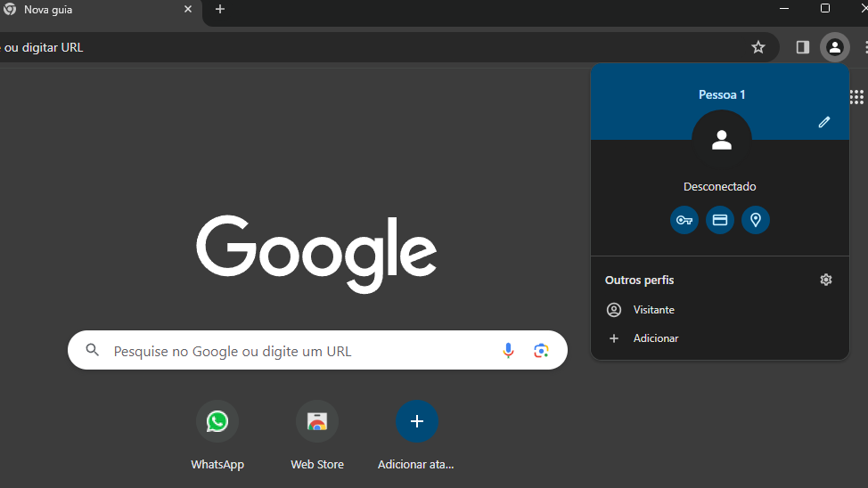
Task: Open addresses location pin icon
Action: [756, 220]
